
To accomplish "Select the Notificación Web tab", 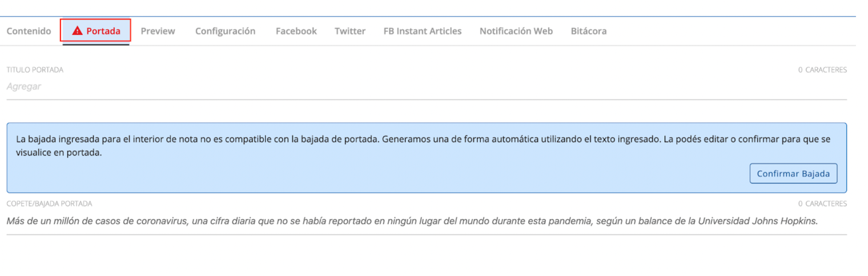I will [516, 31].
